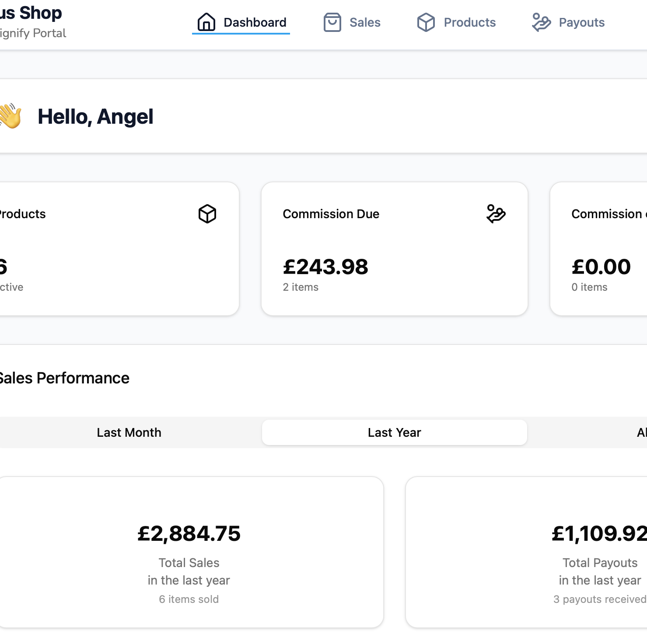Click the Sales Performance heading
The image size is (647, 644).
64,378
